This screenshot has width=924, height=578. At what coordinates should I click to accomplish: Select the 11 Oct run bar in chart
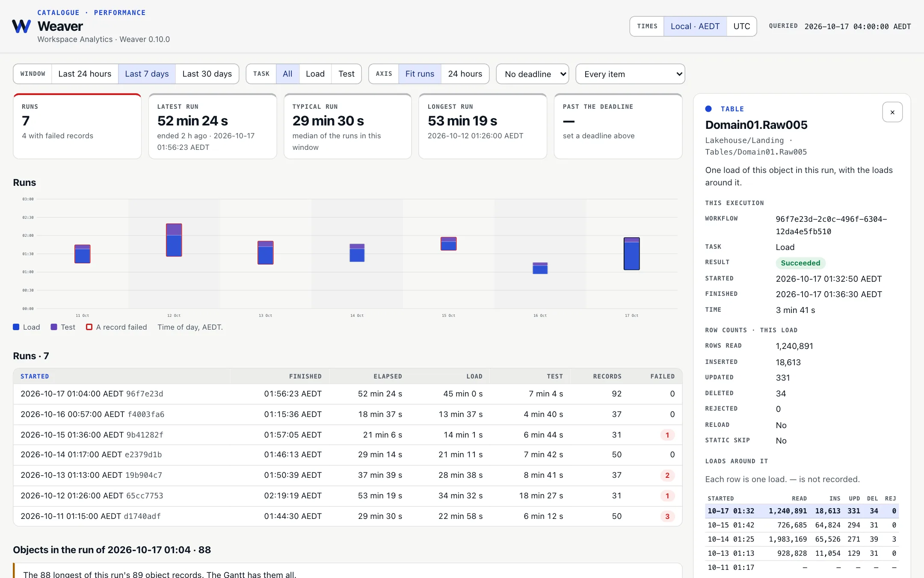pos(83,254)
